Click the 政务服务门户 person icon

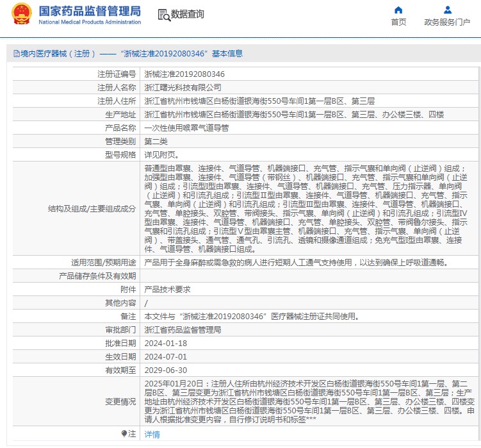448,10
